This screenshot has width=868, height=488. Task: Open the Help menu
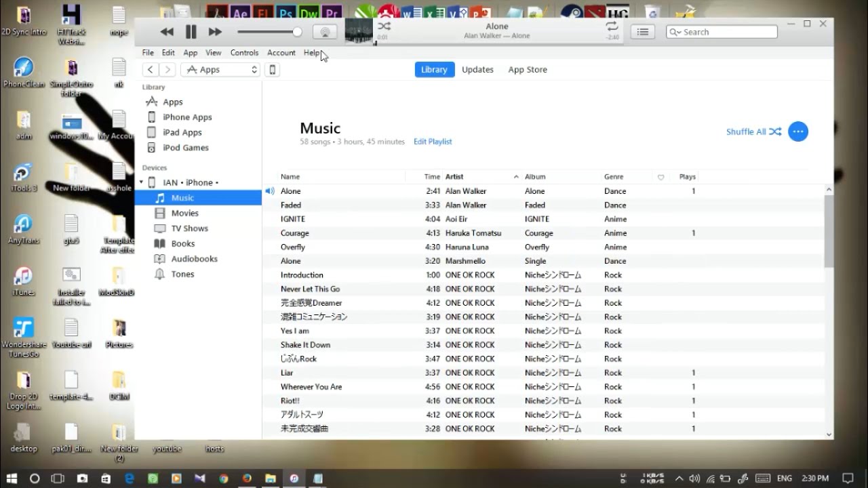(312, 53)
